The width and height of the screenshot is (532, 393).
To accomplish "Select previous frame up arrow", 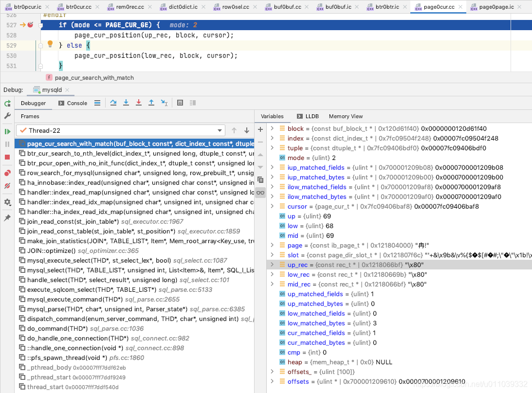I will [x=234, y=130].
